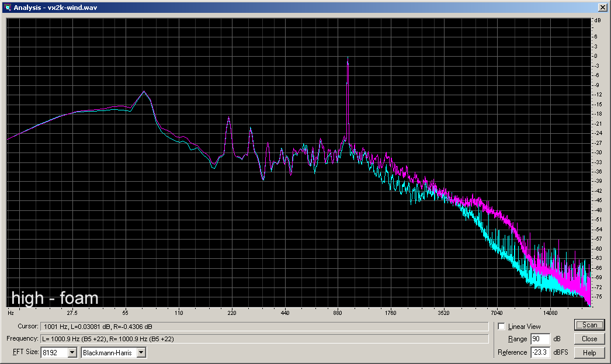Click the 3520 Hz axis label

443,313
